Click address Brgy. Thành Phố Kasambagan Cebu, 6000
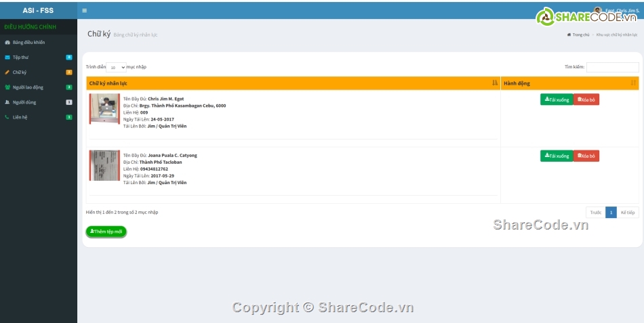 pyautogui.click(x=183, y=106)
